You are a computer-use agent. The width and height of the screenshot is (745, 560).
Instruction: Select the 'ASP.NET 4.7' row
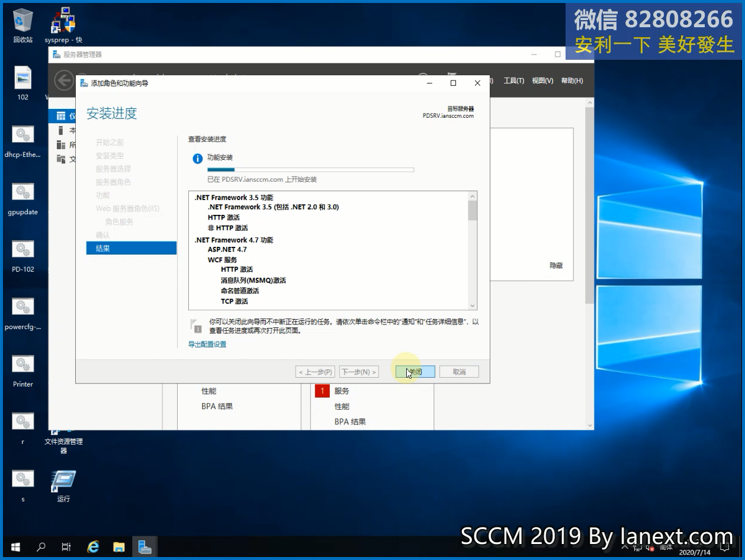pyautogui.click(x=227, y=249)
